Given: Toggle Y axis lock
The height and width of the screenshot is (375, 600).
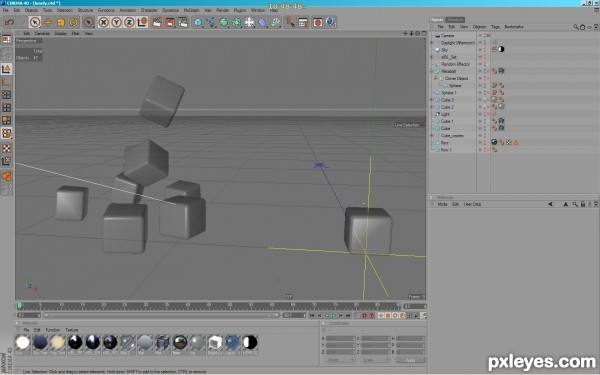Looking at the screenshot, I should [116, 22].
